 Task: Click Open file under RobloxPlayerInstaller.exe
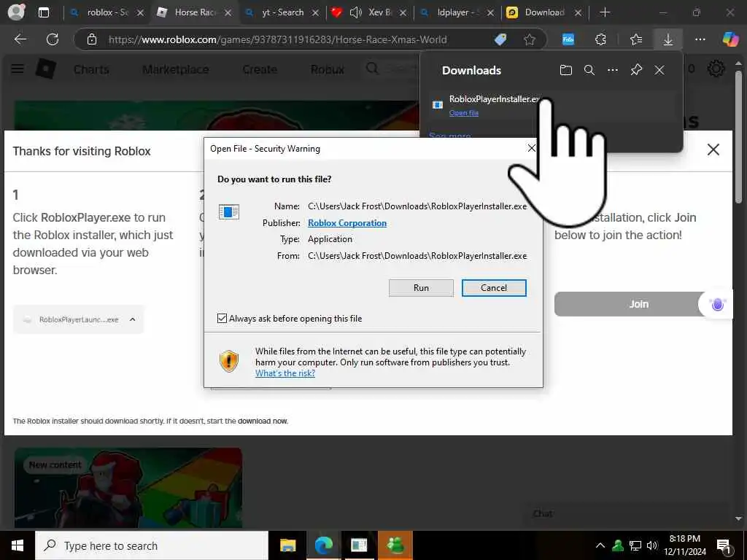click(463, 113)
